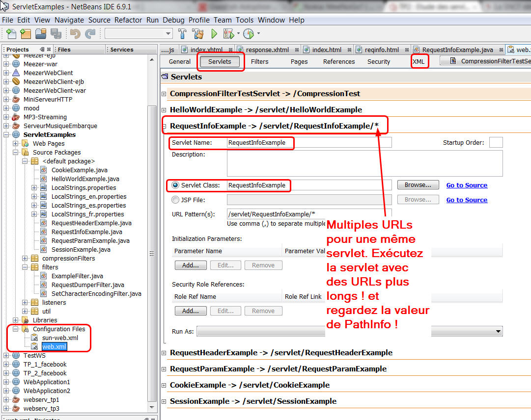
Task: Close the index.html editor tab
Action: click(349, 50)
